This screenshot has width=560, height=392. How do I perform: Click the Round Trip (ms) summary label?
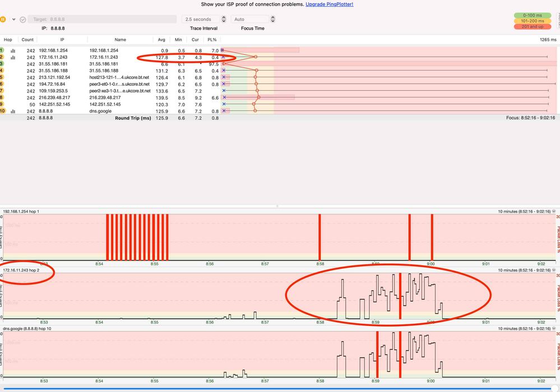click(x=133, y=118)
